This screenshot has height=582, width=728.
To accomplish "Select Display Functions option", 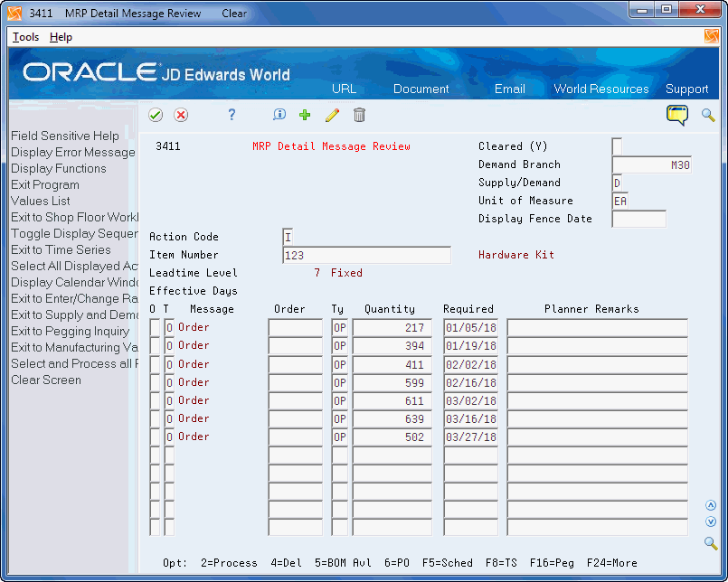I will (59, 168).
